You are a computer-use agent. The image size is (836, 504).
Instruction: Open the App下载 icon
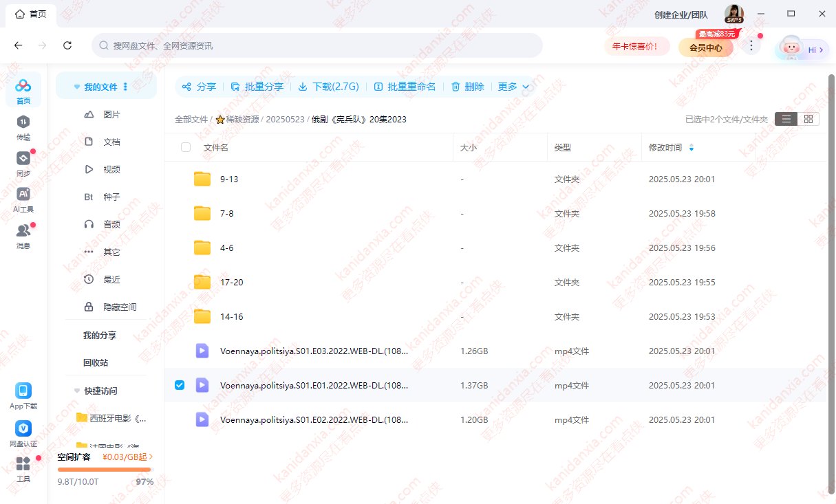tap(23, 396)
